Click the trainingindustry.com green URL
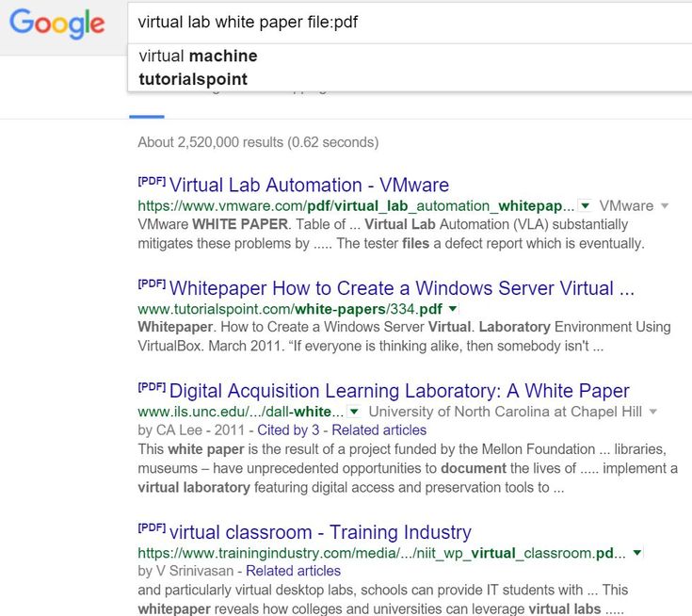Image resolution: width=692 pixels, height=616 pixels. click(381, 553)
